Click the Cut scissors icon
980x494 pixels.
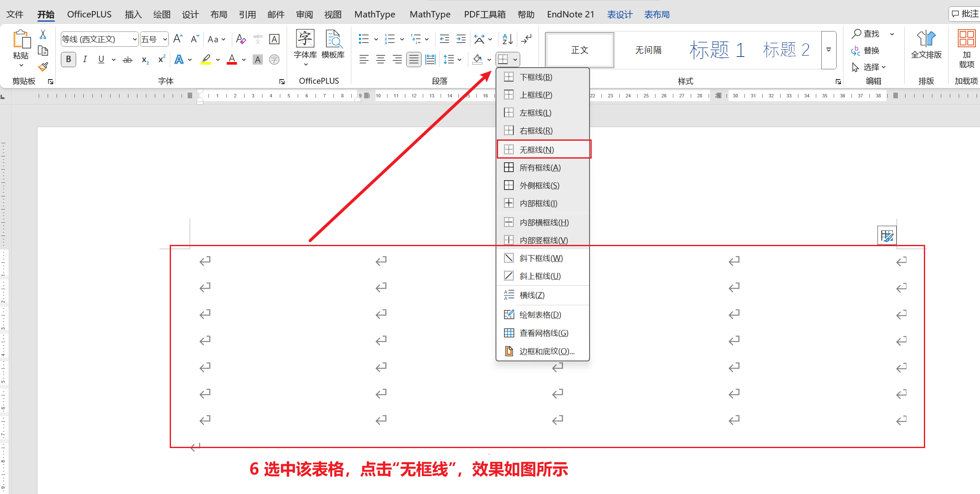coord(43,34)
